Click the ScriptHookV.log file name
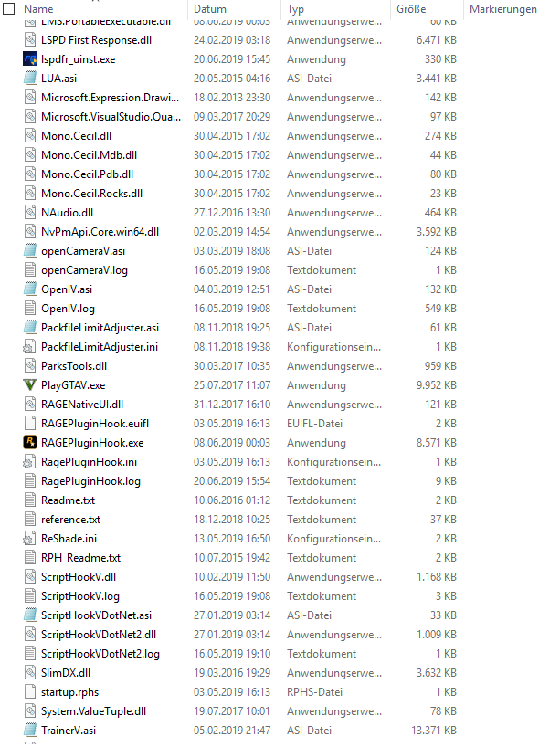This screenshot has height=747, width=560. (x=80, y=596)
